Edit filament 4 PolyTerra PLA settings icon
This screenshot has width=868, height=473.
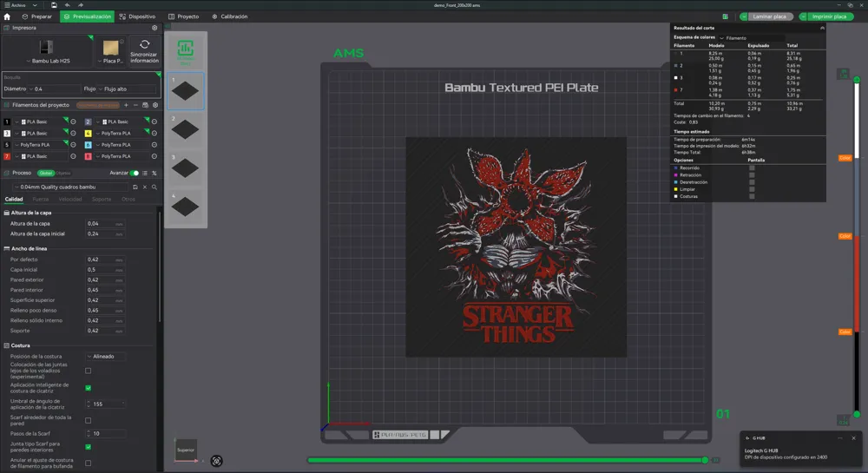point(155,134)
